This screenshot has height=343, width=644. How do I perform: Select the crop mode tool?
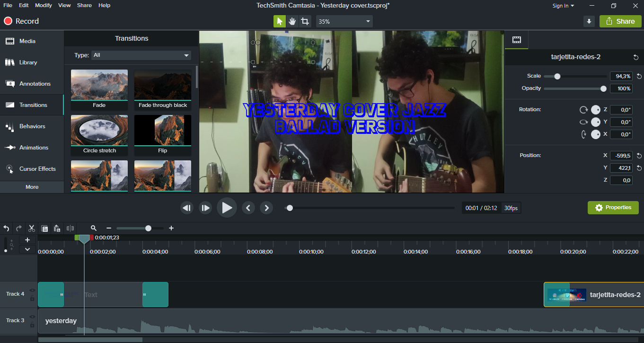pyautogui.click(x=305, y=21)
